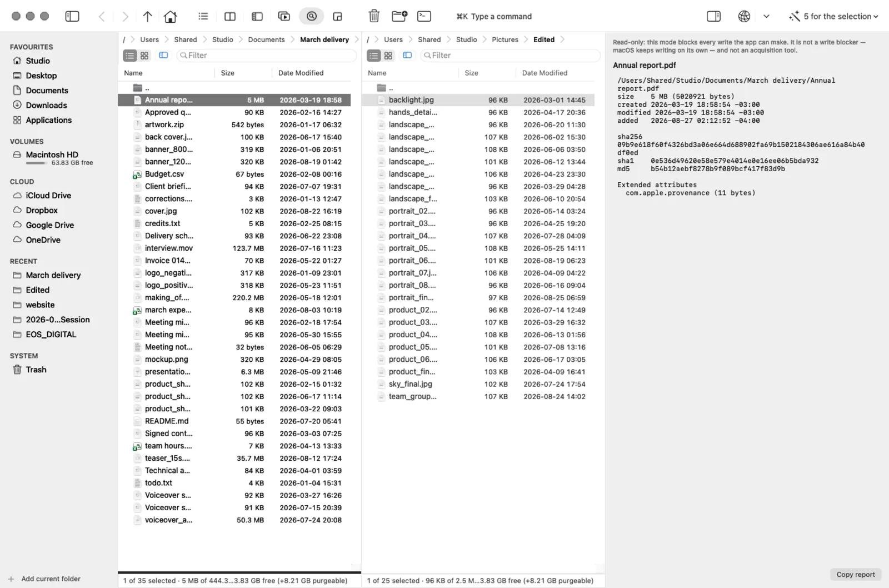The image size is (889, 588).
Task: Click the Quick Look preview toolbar icon
Action: (284, 16)
